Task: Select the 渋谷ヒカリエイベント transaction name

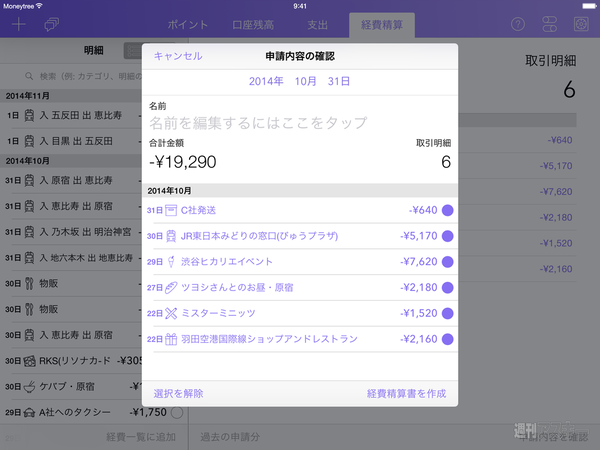Action: click(x=227, y=262)
